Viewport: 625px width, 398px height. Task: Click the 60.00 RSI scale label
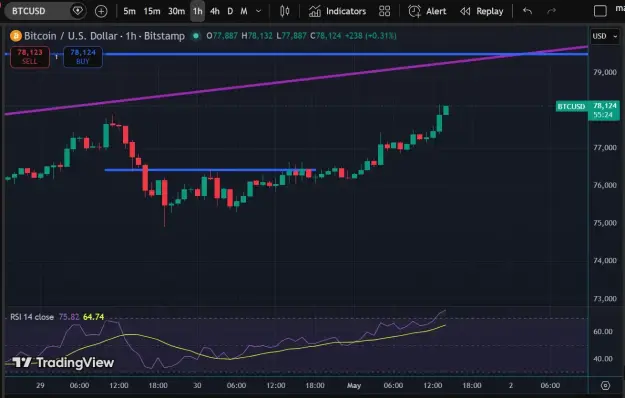[x=603, y=331]
